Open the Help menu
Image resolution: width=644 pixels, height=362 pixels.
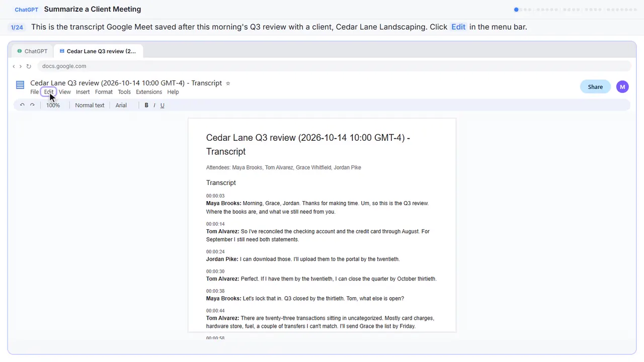173,92
